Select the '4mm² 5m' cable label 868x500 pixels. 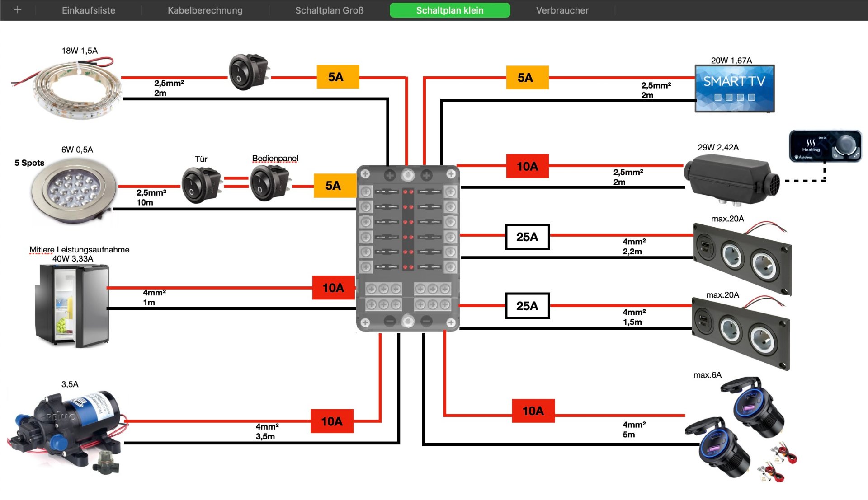(x=634, y=430)
